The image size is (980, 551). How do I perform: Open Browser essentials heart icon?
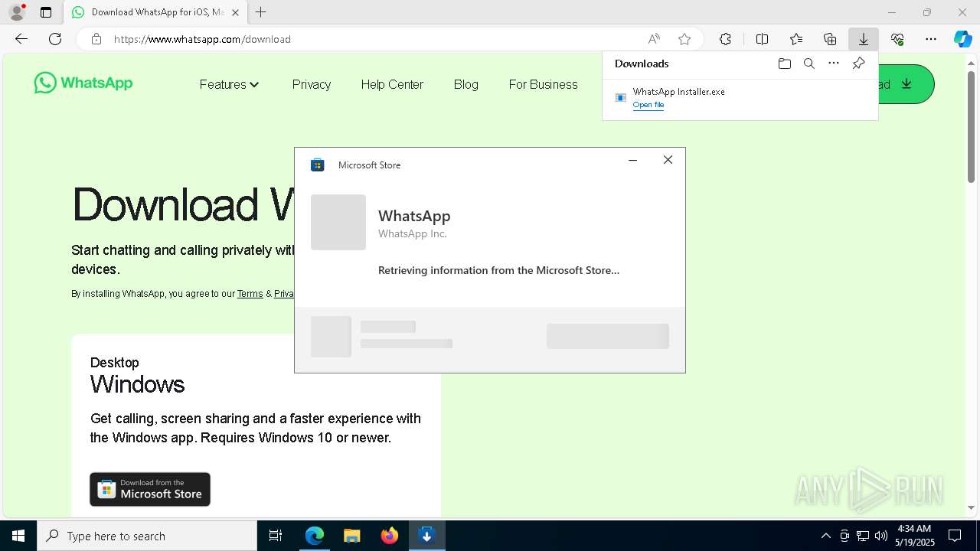(x=897, y=39)
